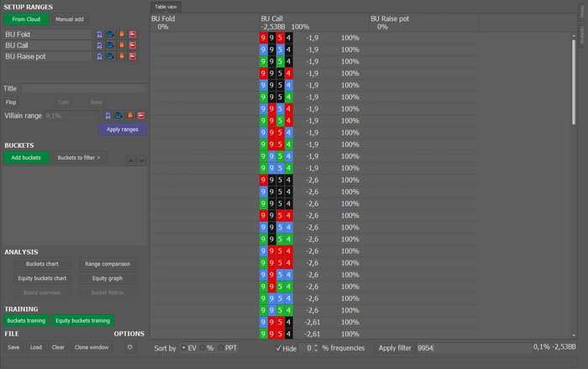Increase the Hide % frequencies stepper value

coord(316,345)
